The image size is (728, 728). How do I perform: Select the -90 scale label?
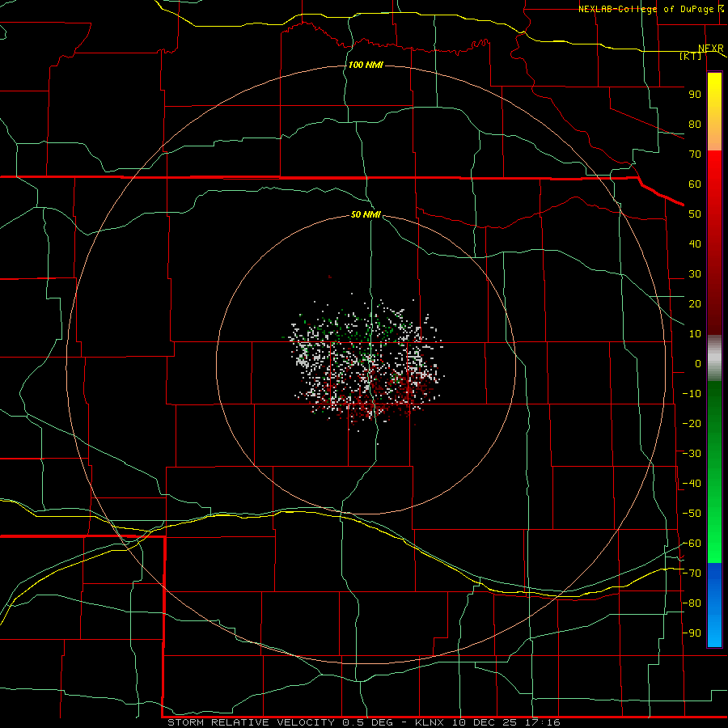tap(692, 633)
